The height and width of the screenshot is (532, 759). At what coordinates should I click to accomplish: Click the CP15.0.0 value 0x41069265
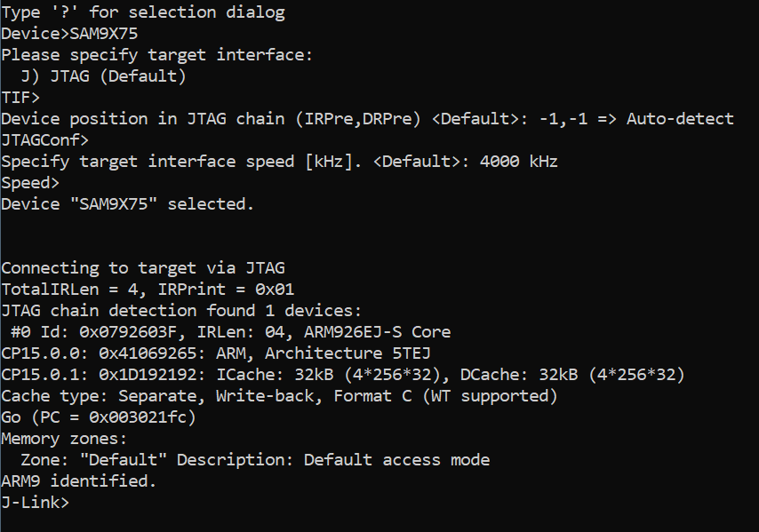(148, 353)
